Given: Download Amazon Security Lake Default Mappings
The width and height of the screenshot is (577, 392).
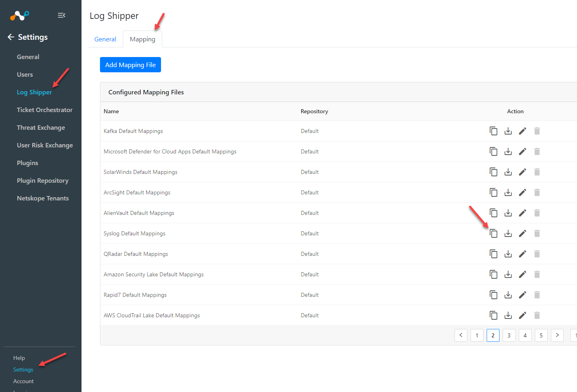Looking at the screenshot, I should pos(508,274).
